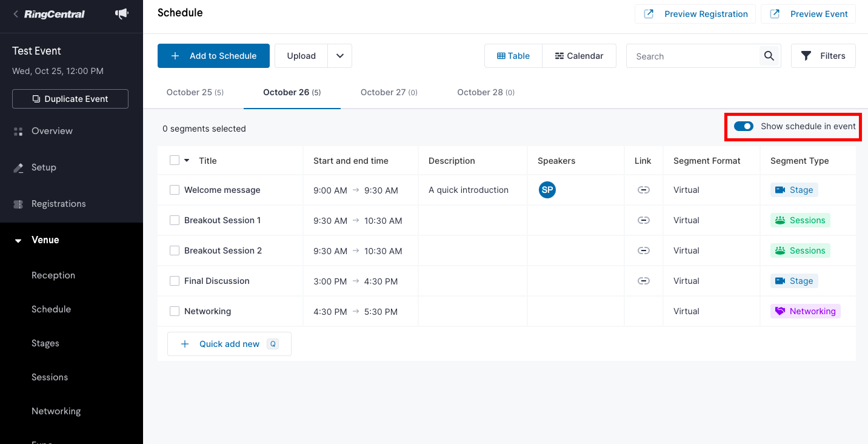Click the Breakout Session 2 title
This screenshot has height=444, width=868.
pos(223,251)
